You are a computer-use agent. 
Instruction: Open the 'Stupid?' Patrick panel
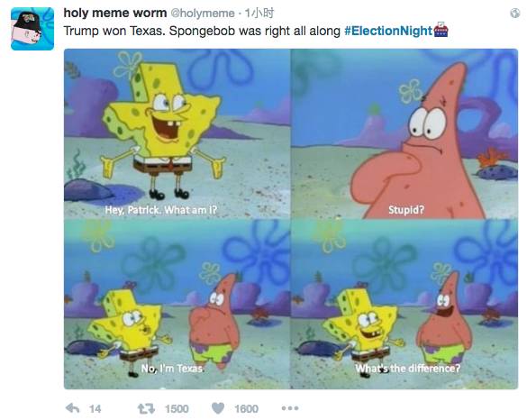coord(404,133)
